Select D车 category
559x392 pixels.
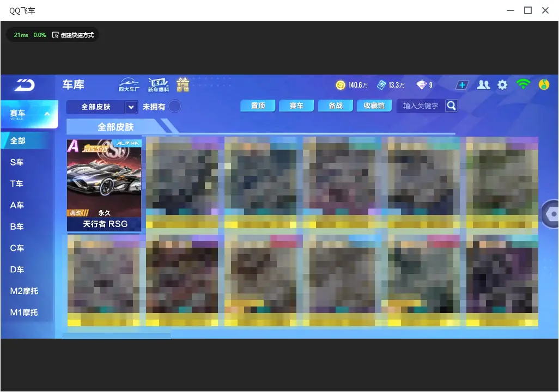pos(17,269)
